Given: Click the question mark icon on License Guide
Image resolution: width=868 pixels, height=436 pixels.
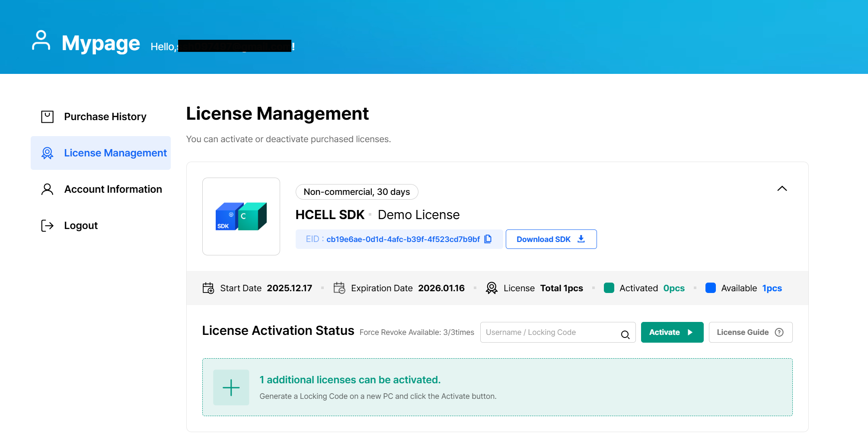Looking at the screenshot, I should tap(779, 332).
